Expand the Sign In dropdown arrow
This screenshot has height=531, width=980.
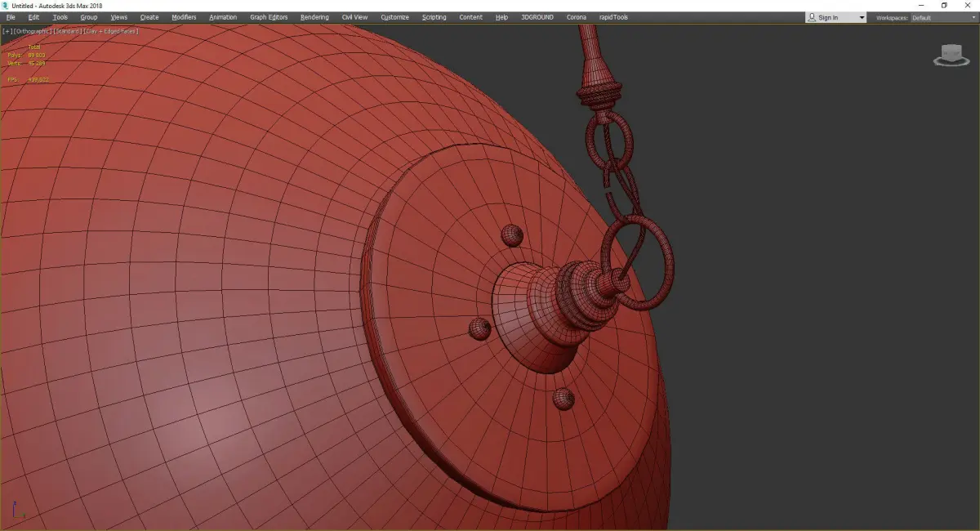tap(861, 18)
